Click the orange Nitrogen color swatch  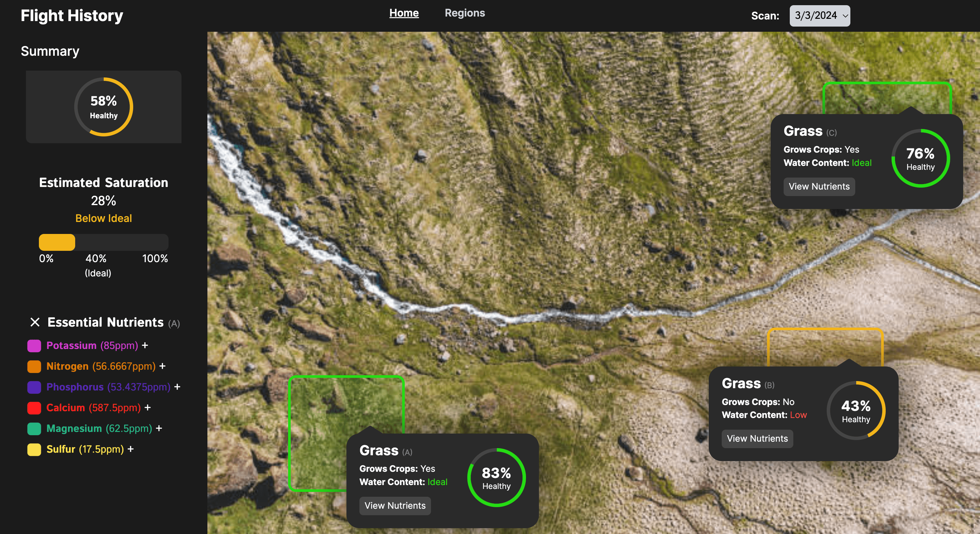coord(34,366)
